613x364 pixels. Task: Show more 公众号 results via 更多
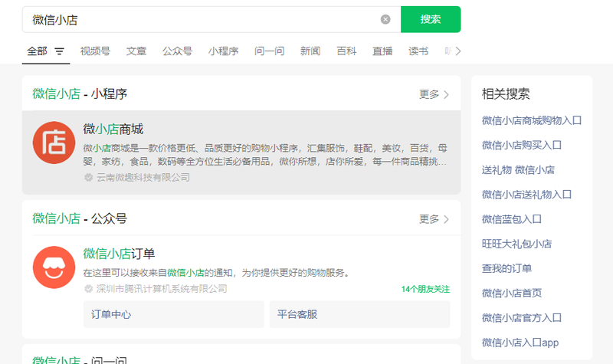[434, 219]
